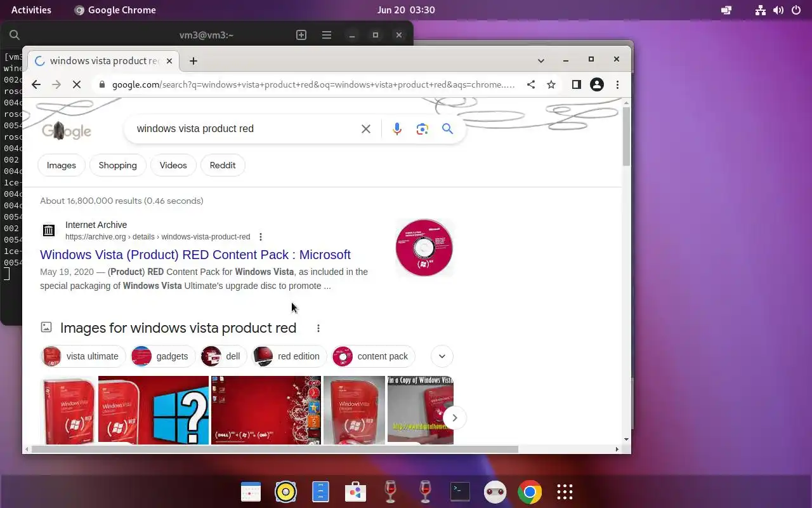812x508 pixels.
Task: Open the Google Chrome app menu in top bar
Action: pyautogui.click(x=115, y=10)
